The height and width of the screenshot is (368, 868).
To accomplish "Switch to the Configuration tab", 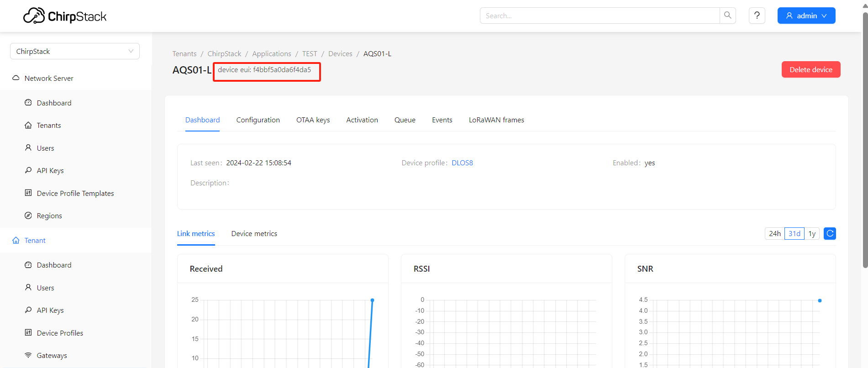I will pyautogui.click(x=258, y=120).
